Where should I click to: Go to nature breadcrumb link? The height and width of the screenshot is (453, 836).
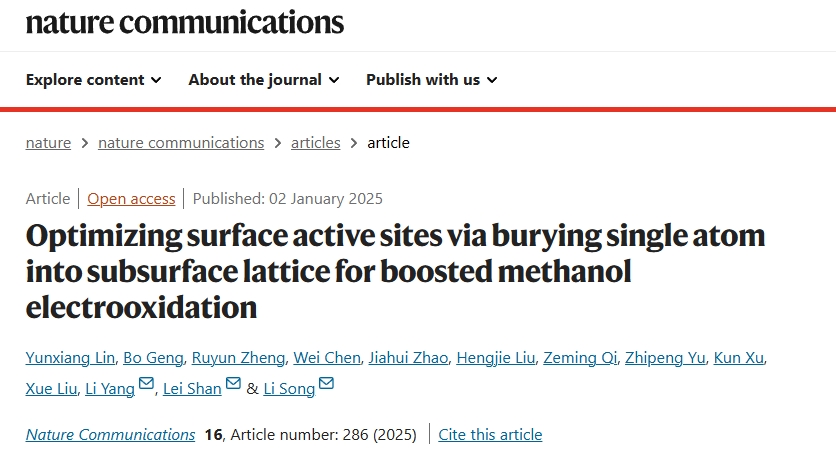click(x=48, y=143)
